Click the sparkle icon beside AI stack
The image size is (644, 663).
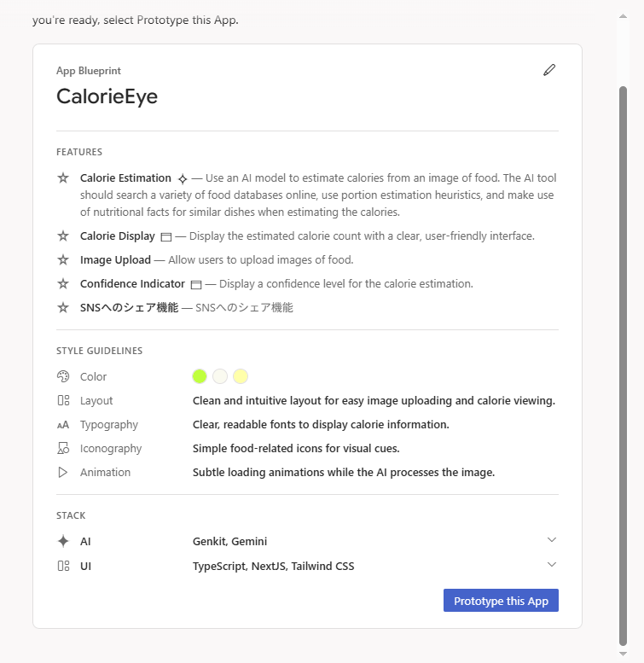tap(63, 541)
